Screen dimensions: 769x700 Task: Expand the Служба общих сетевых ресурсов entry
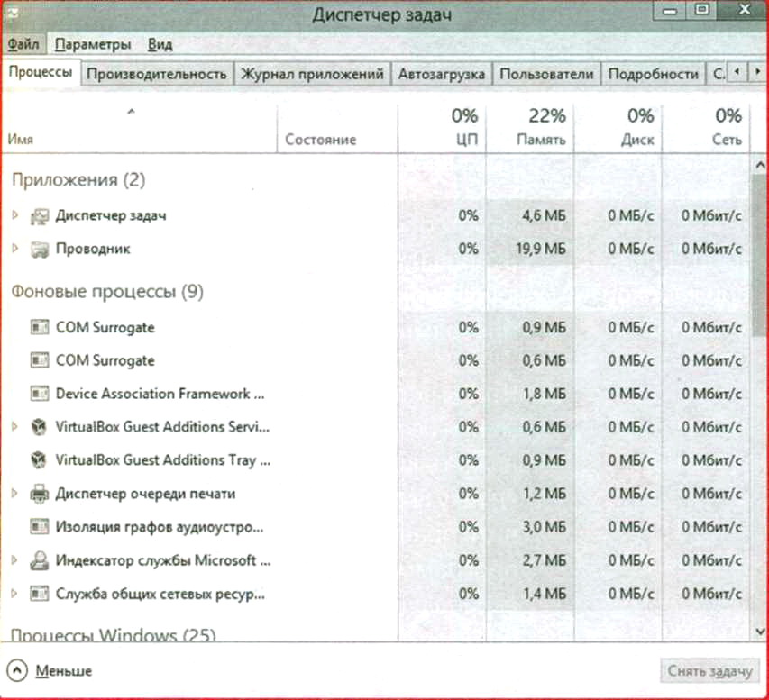point(14,594)
